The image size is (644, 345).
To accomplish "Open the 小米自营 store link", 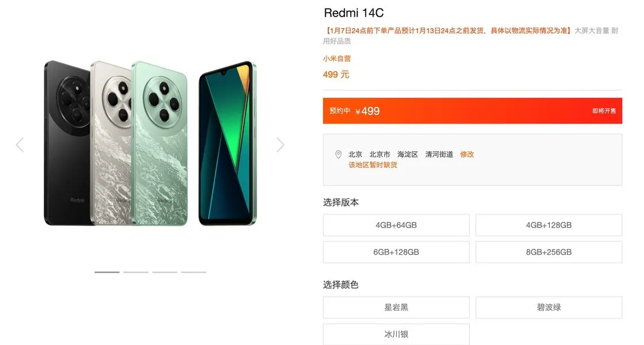I will pyautogui.click(x=337, y=59).
